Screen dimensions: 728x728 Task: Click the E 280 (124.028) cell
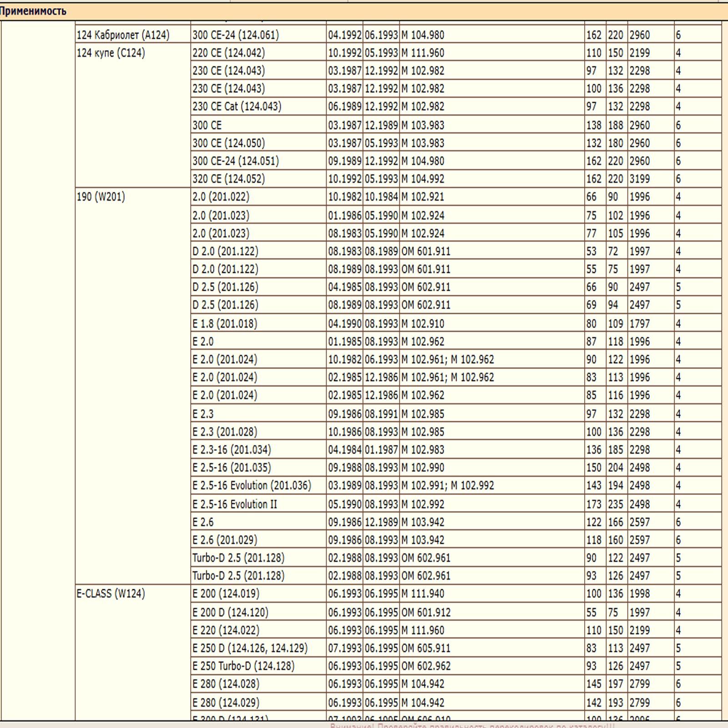(258, 683)
